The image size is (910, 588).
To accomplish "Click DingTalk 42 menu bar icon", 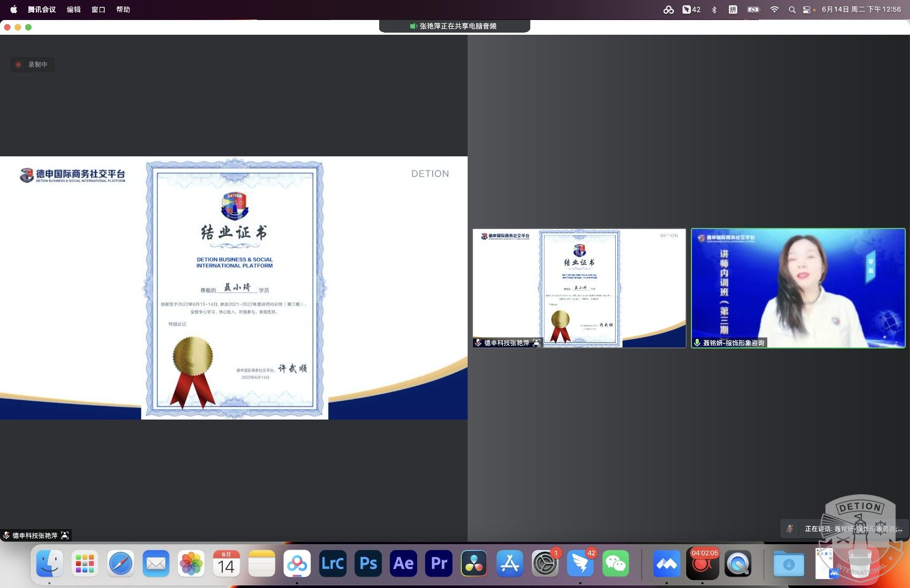I will pos(691,9).
